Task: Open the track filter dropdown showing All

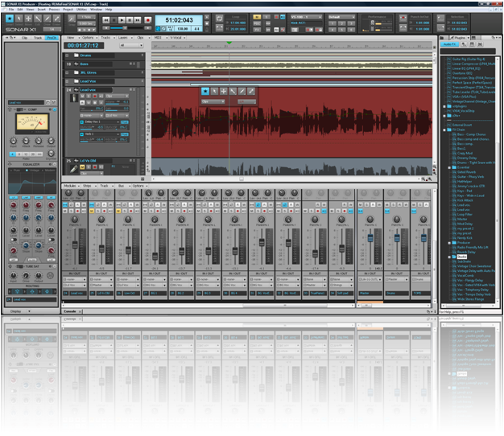Action: tap(131, 46)
